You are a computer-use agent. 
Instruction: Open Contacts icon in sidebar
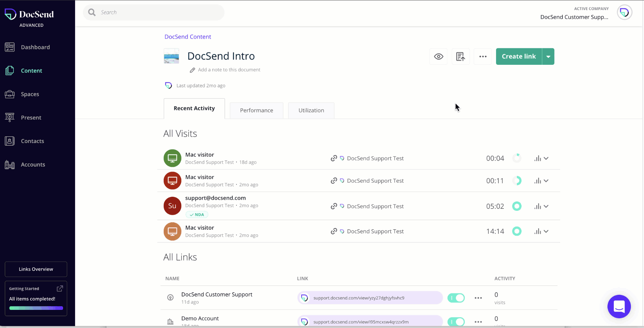point(10,141)
